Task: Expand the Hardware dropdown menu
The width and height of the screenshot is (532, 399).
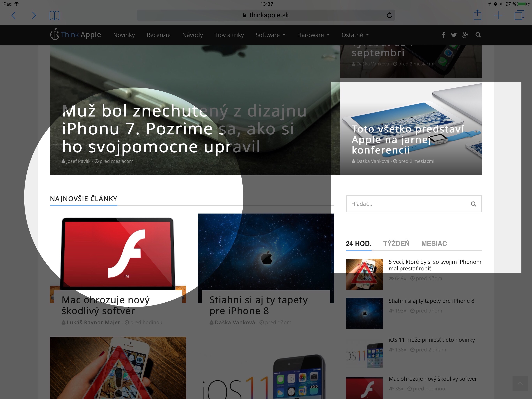Action: [x=313, y=35]
